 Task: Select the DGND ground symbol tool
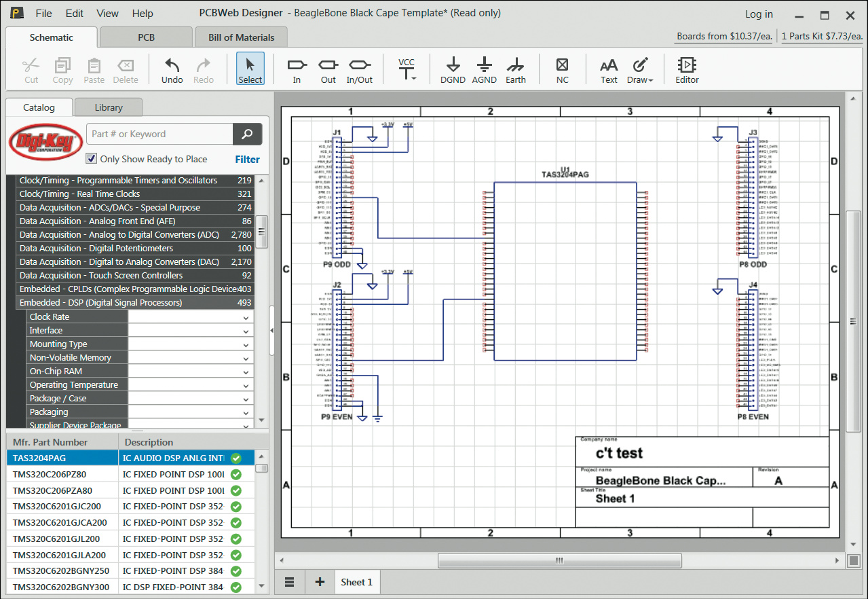(x=453, y=69)
